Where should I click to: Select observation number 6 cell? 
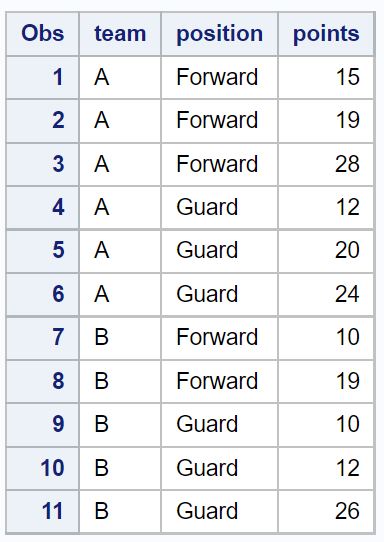[43, 295]
